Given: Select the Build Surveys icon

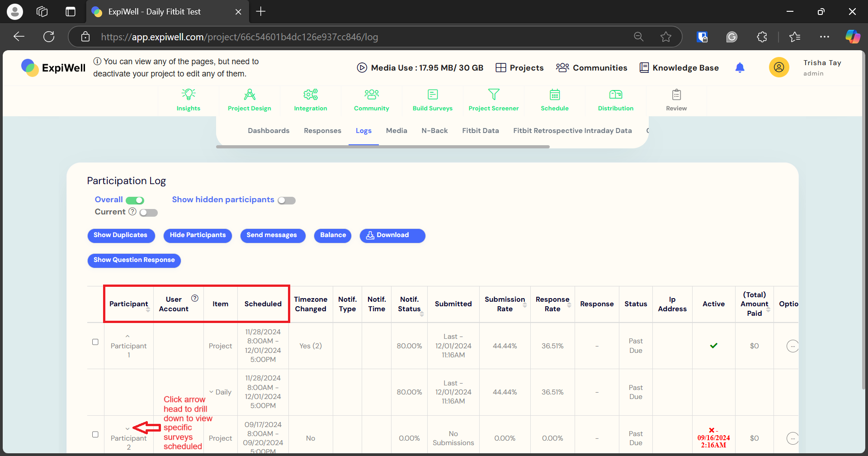Looking at the screenshot, I should click(x=432, y=100).
